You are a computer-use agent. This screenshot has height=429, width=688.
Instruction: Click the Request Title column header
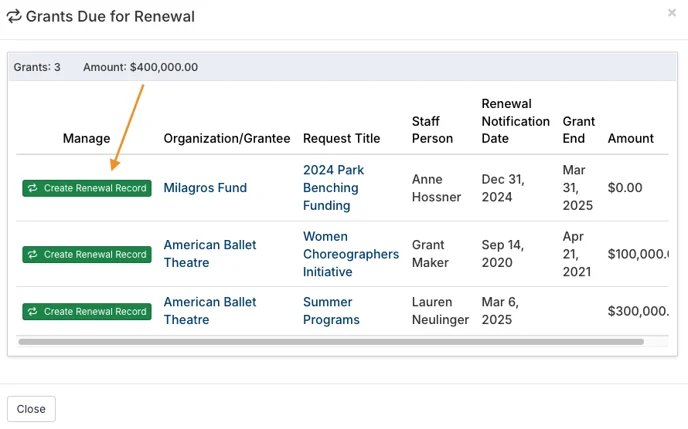[x=341, y=139]
